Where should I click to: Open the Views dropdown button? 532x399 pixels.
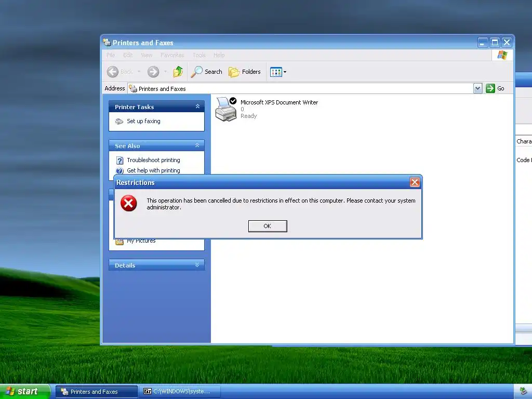click(278, 72)
